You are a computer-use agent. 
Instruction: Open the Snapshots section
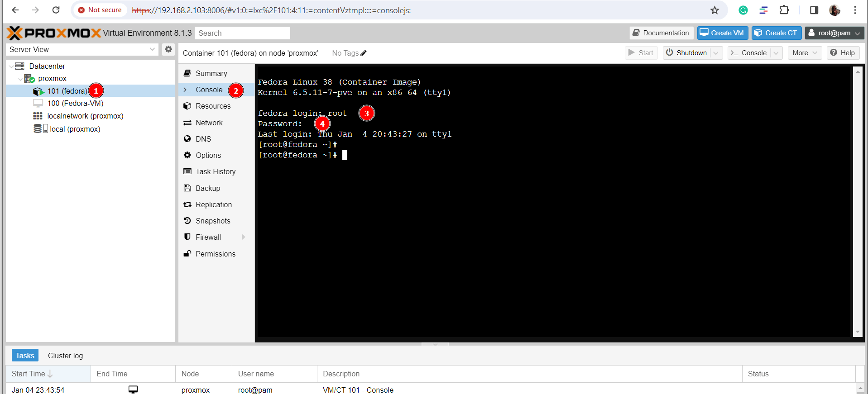click(213, 221)
